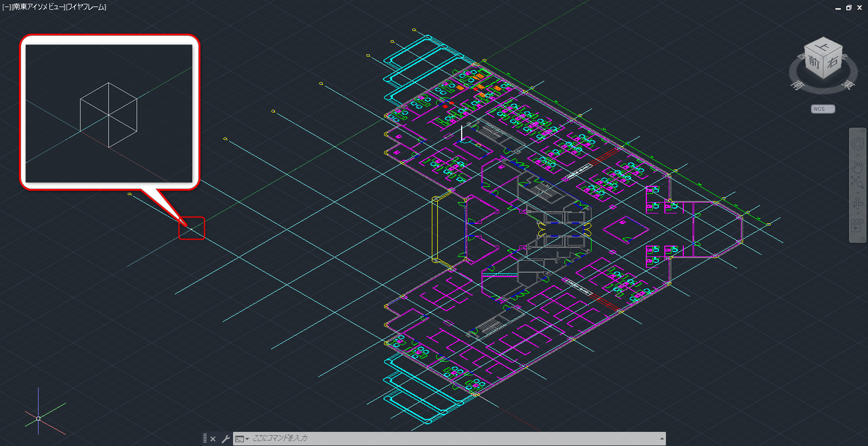Open the Steering Wheels navigation tool
868x446 pixels.
(x=857, y=144)
